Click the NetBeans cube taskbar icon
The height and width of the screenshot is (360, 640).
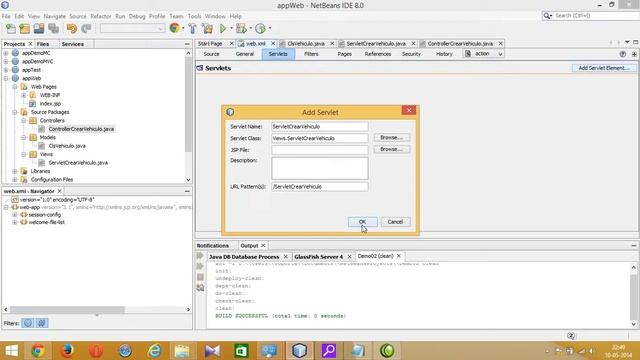pyautogui.click(x=299, y=351)
